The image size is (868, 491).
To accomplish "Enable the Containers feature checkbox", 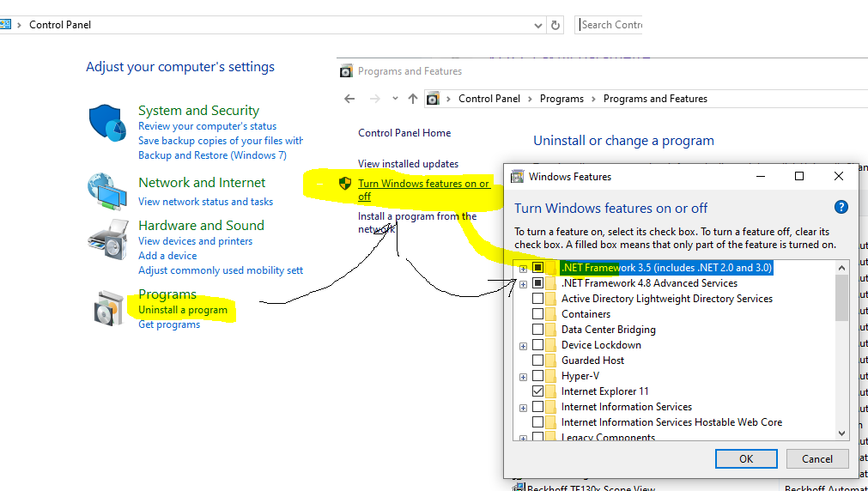I will 537,314.
